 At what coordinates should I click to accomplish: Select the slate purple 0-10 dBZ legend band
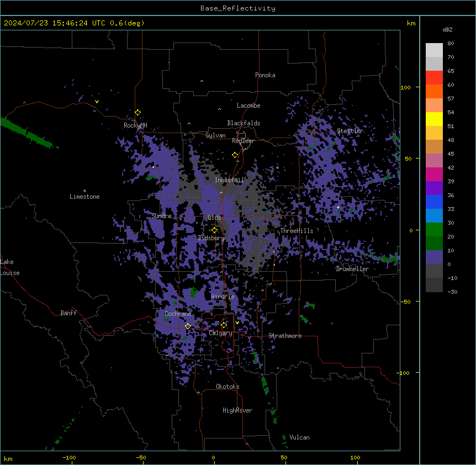[x=434, y=257]
